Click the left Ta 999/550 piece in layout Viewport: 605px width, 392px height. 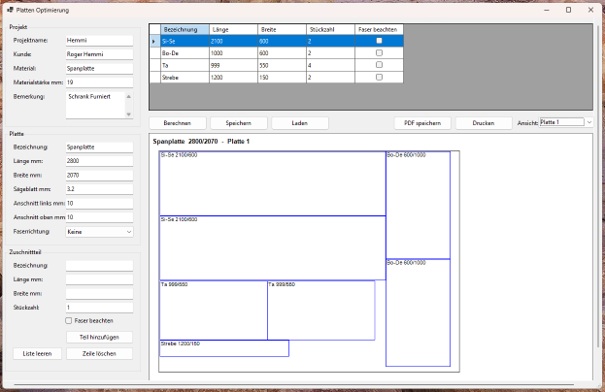pyautogui.click(x=213, y=311)
